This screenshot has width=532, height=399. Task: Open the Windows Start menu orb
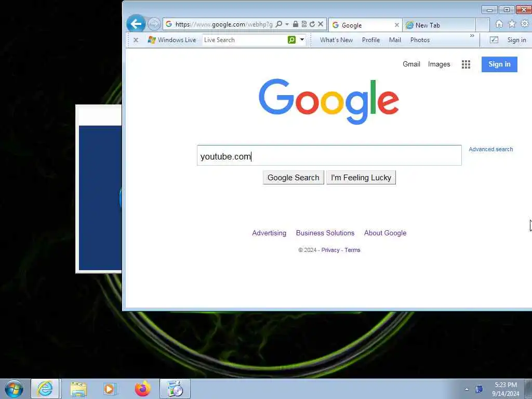pyautogui.click(x=14, y=389)
